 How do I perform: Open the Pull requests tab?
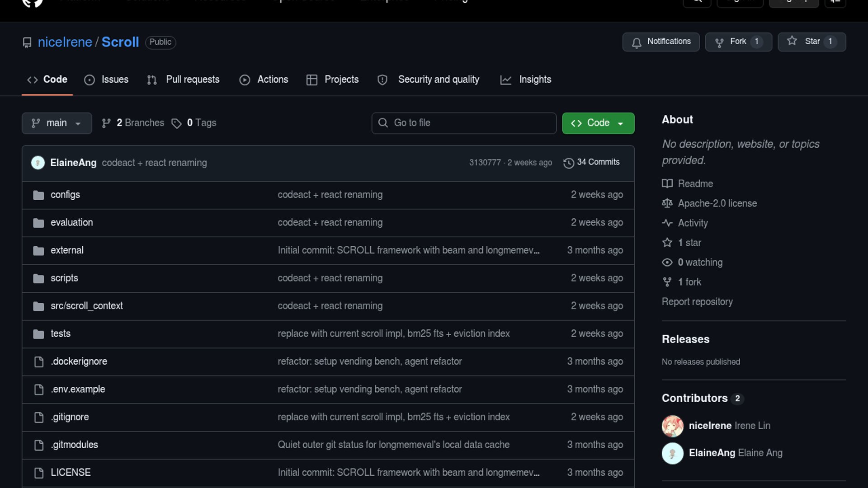(x=183, y=80)
